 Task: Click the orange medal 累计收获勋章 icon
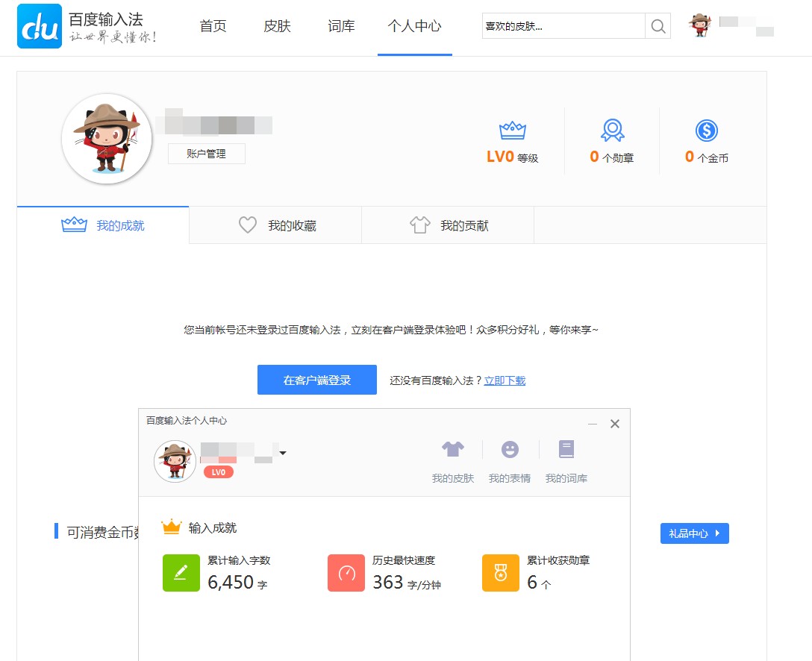[x=500, y=572]
